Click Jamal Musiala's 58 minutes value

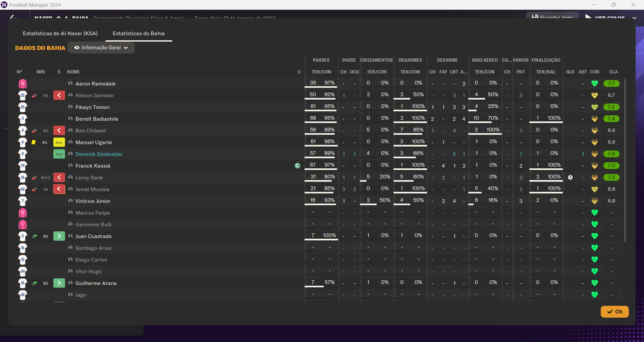pos(45,189)
